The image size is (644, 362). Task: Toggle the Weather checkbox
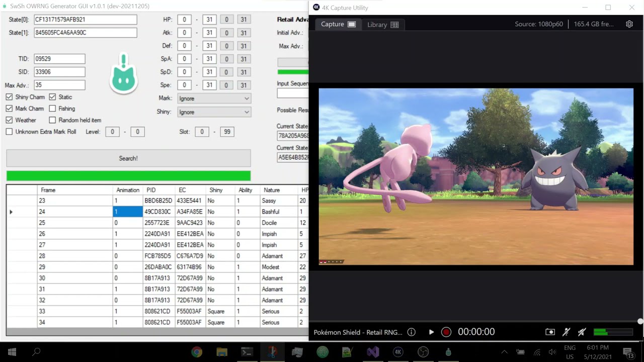tap(9, 120)
